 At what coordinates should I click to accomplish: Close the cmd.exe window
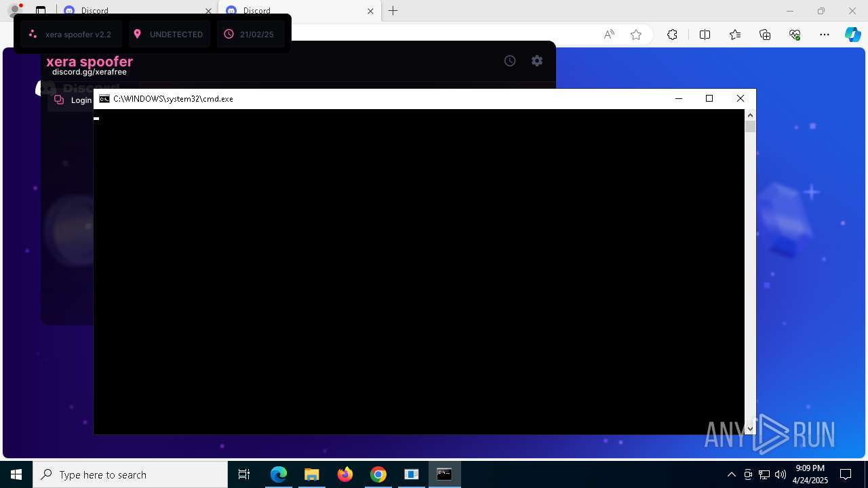[741, 99]
